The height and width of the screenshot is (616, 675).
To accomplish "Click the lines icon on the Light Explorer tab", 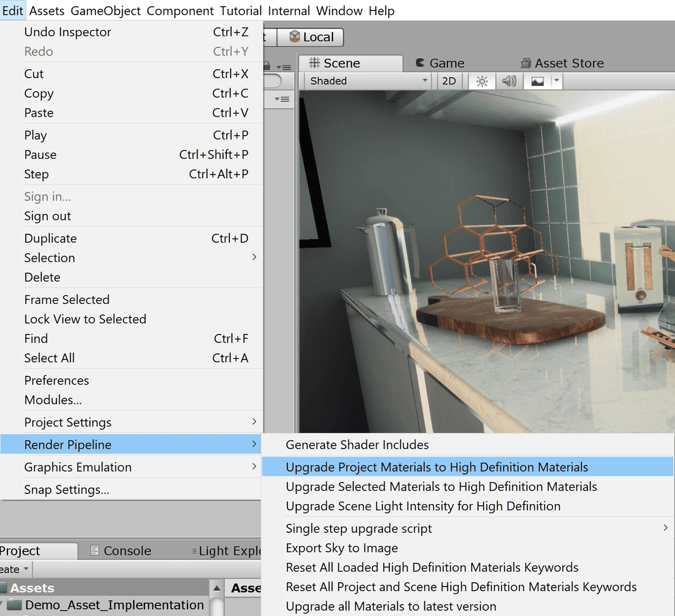I will (x=196, y=550).
